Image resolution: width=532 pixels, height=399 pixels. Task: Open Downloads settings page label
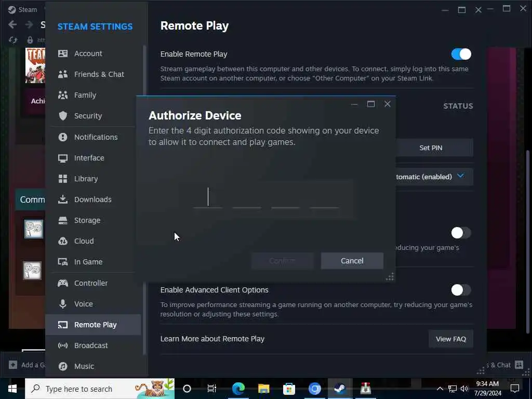coord(93,199)
